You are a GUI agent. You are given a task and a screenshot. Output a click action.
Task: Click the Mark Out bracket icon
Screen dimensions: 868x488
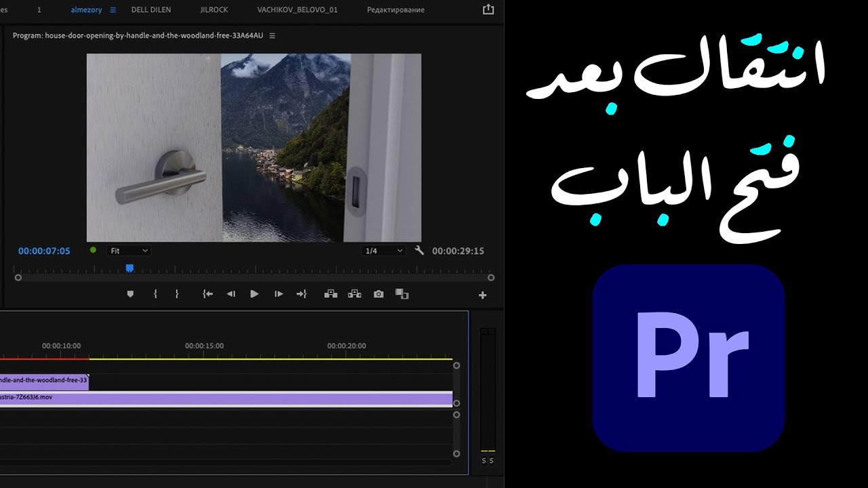pyautogui.click(x=177, y=294)
